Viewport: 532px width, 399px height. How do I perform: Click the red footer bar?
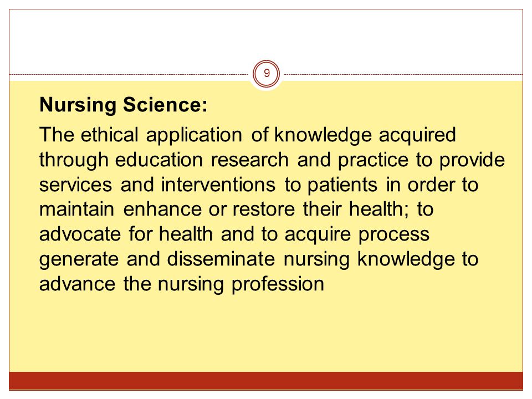[x=266, y=381]
